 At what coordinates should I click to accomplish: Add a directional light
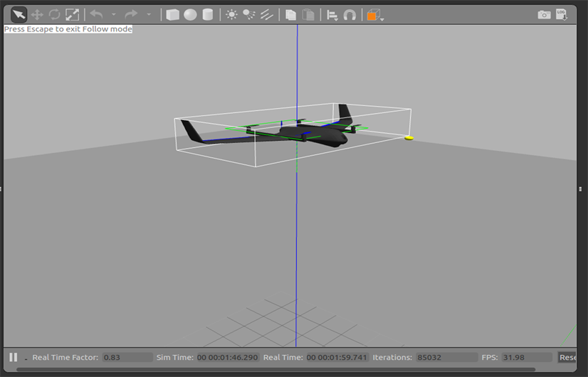[267, 15]
